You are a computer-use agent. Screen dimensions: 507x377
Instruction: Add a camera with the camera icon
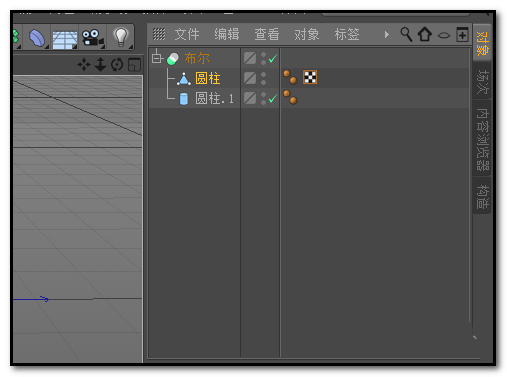tap(93, 38)
